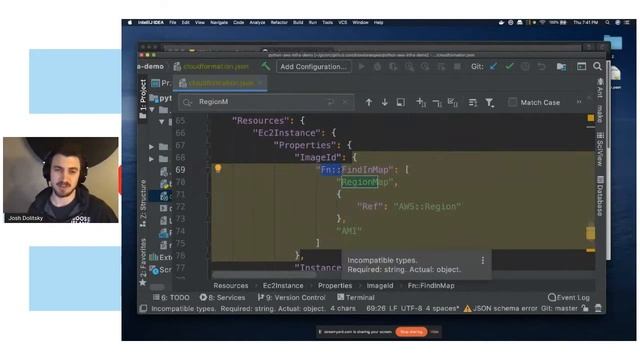Screen dimensions: 640x360
Task: Collapse the expanded subfolder arrow near line 65
Action: pyautogui.click(x=162, y=122)
